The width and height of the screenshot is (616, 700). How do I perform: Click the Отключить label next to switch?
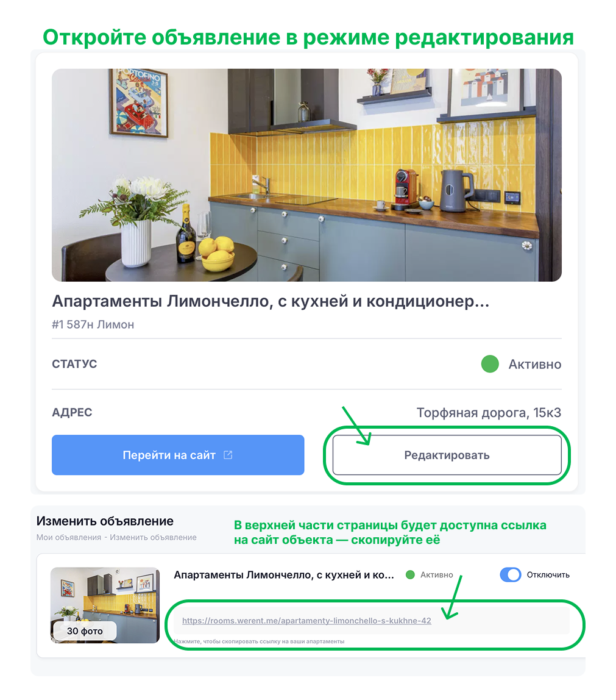point(548,575)
